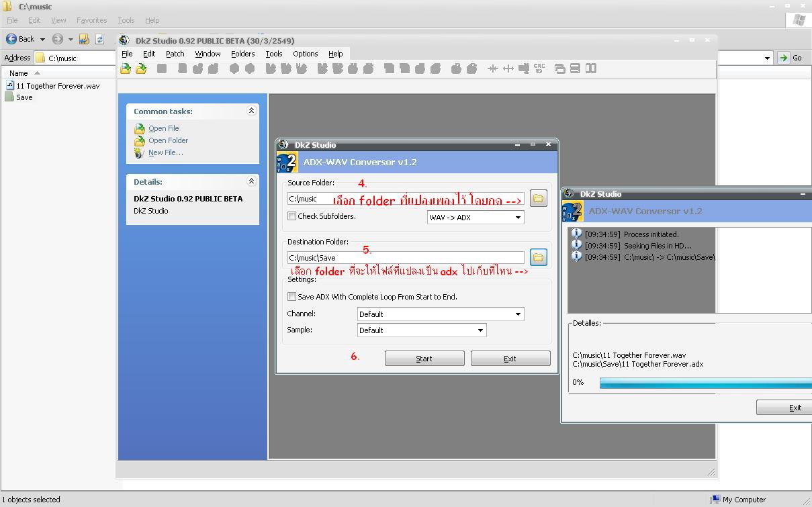Click the Open File toolbar icon in DkZ Studio
This screenshot has height=507, width=812.
126,68
